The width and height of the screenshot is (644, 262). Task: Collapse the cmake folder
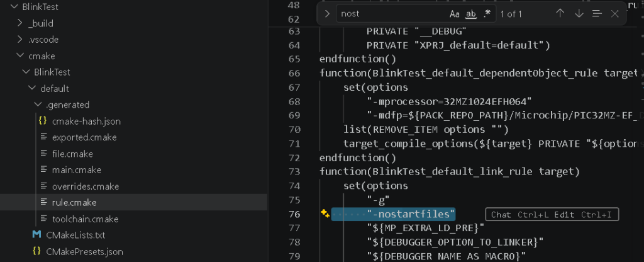point(19,55)
